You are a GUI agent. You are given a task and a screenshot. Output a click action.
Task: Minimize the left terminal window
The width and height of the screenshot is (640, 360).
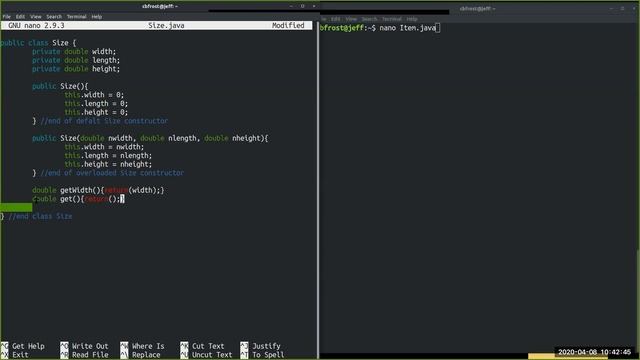pyautogui.click(x=291, y=6)
